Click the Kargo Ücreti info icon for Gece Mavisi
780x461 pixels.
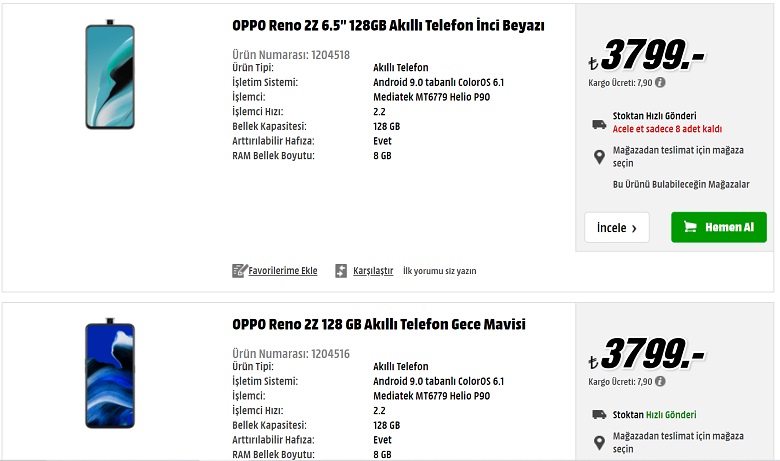click(x=660, y=381)
